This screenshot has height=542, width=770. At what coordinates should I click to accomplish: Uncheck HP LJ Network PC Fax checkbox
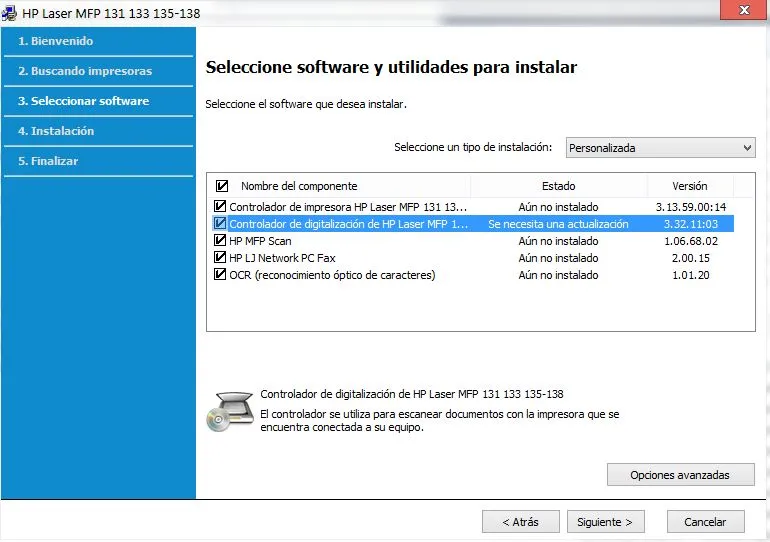[x=220, y=257]
